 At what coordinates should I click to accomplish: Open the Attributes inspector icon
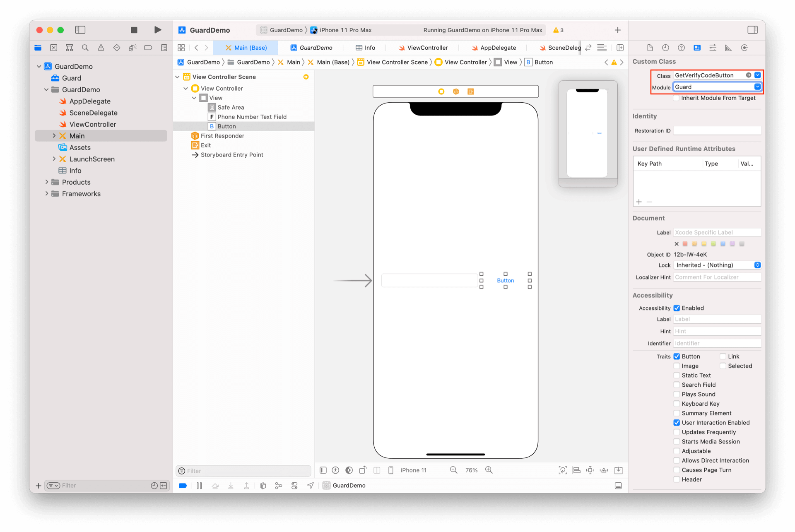point(713,48)
